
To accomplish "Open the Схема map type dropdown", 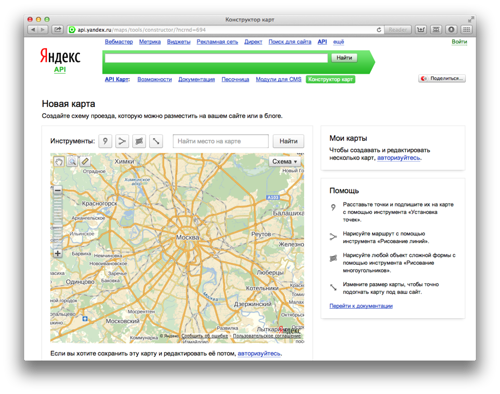I will click(285, 162).
